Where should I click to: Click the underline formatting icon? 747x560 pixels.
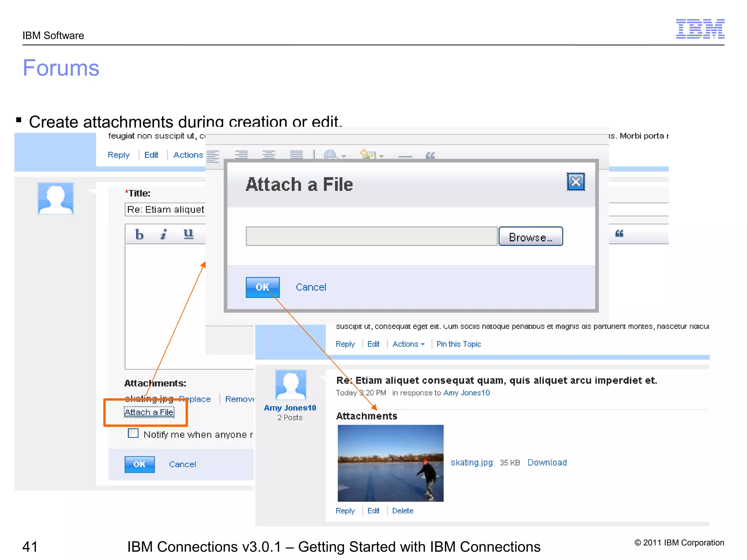(x=188, y=234)
